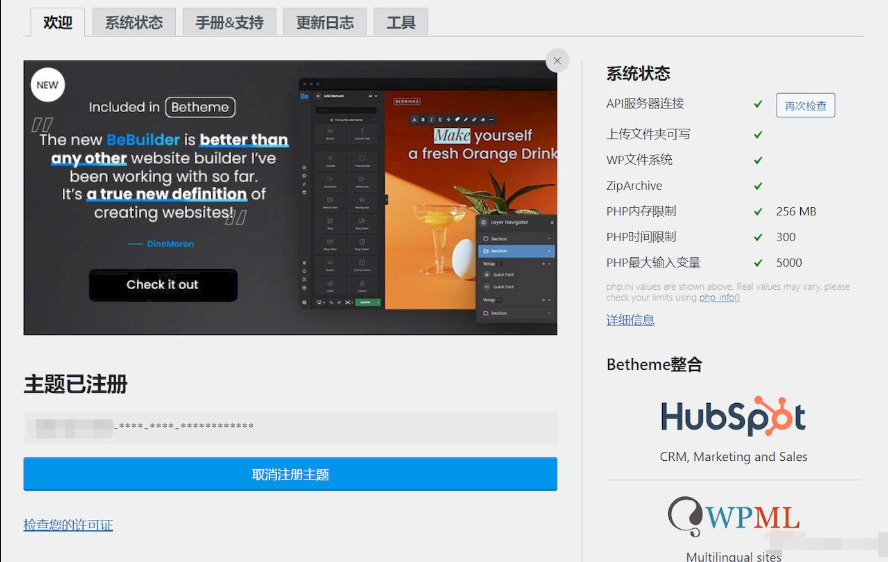
Task: Click the WP文件系统 green checkmark
Action: point(758,160)
